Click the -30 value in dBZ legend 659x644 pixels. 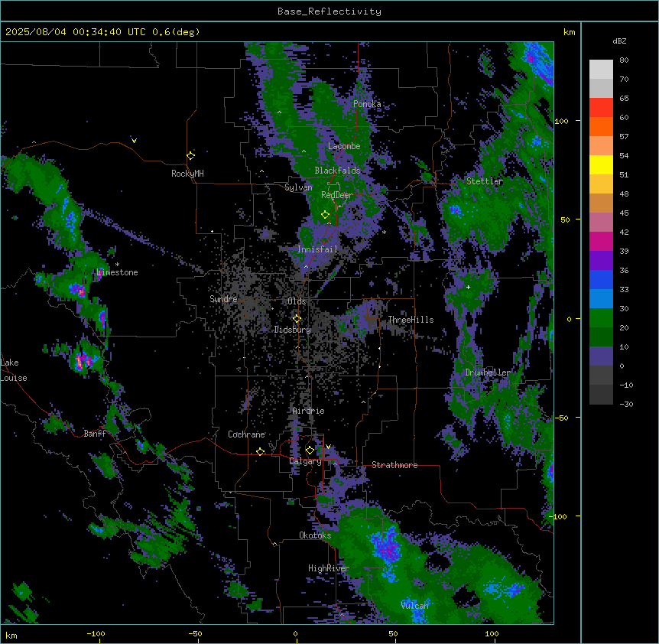(626, 404)
